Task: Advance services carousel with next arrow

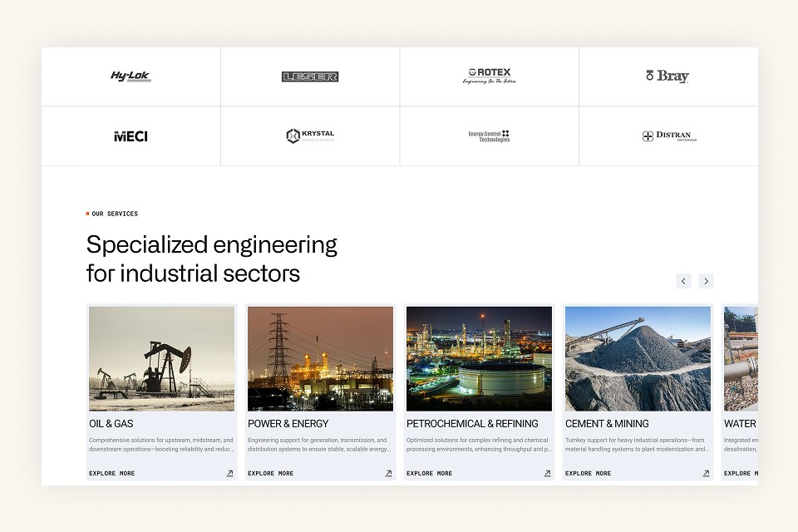Action: pos(706,281)
